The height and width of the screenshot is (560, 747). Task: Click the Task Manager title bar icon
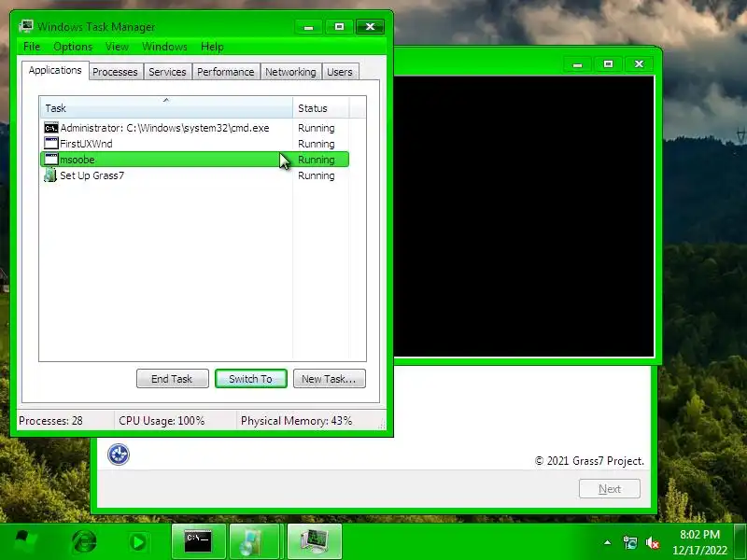[x=26, y=26]
